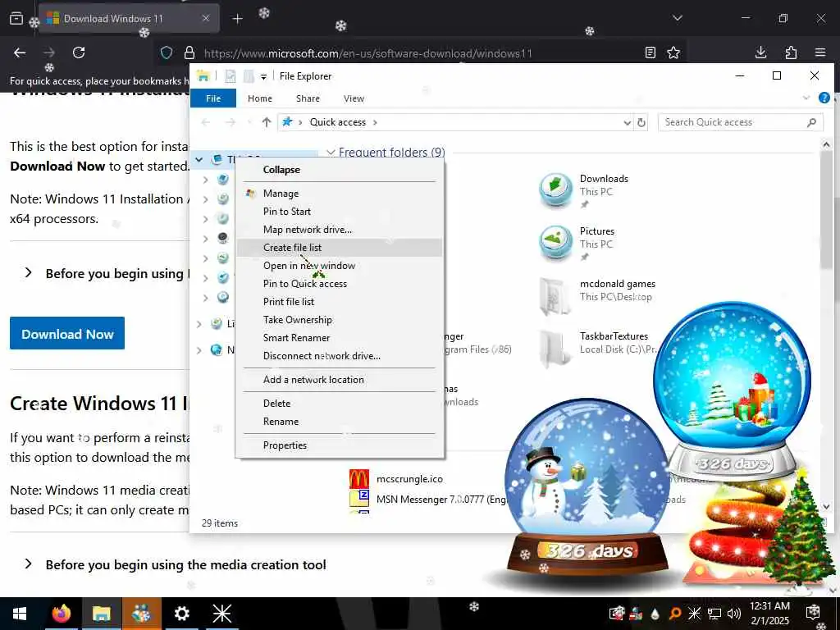Image resolution: width=840 pixels, height=630 pixels.
Task: Click the Search Quick access field
Action: tap(741, 122)
